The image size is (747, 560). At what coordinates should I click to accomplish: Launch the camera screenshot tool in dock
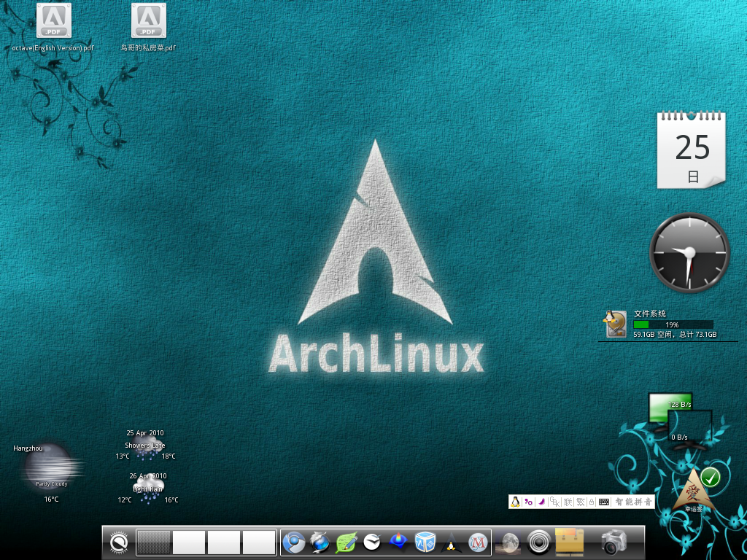tap(614, 542)
